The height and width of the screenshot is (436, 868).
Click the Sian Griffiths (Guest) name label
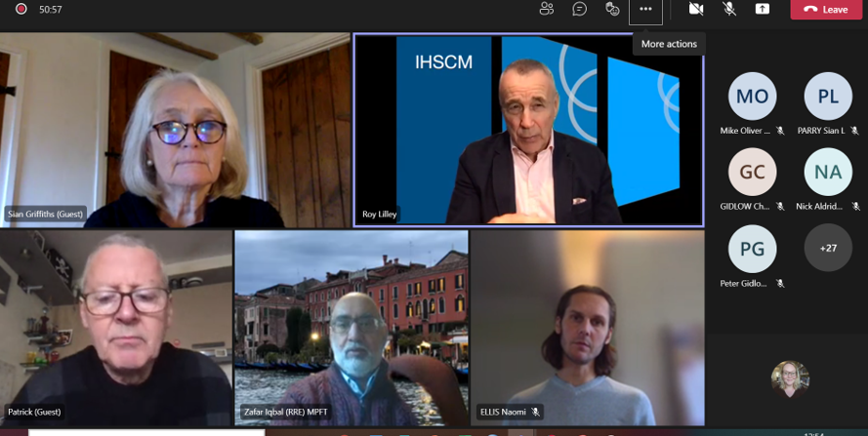pyautogui.click(x=45, y=215)
